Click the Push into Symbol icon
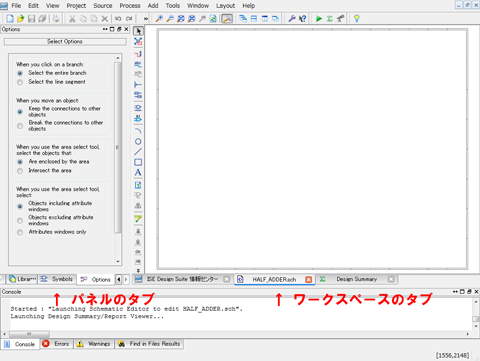Image resolution: width=480 pixels, height=361 pixels. [x=138, y=232]
